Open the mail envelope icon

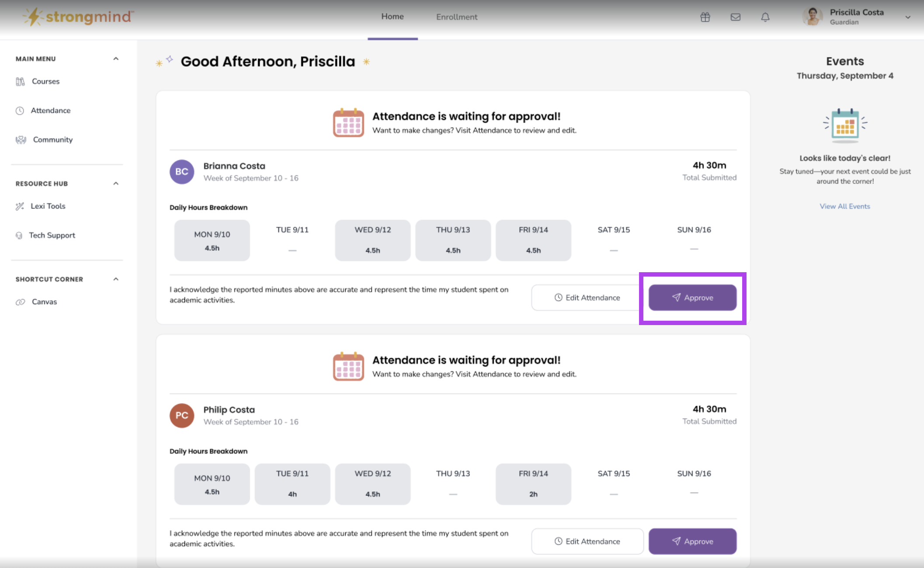[x=735, y=17]
